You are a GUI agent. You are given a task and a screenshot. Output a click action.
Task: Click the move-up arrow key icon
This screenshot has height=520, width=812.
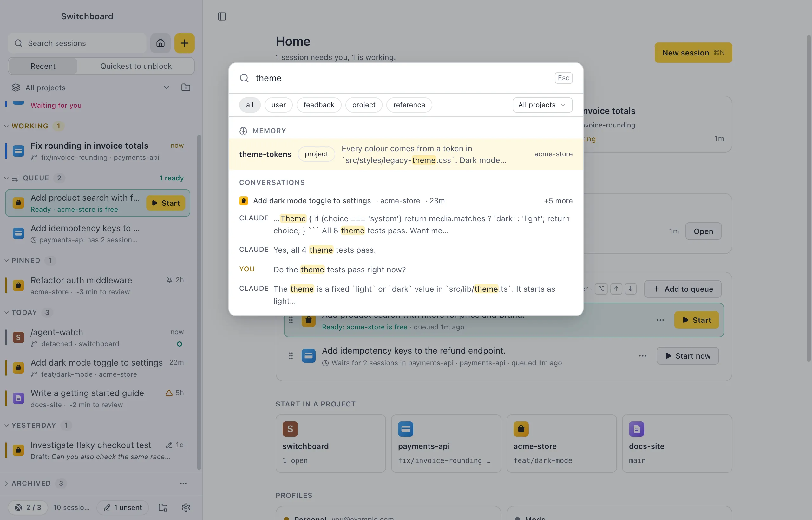[616, 289]
